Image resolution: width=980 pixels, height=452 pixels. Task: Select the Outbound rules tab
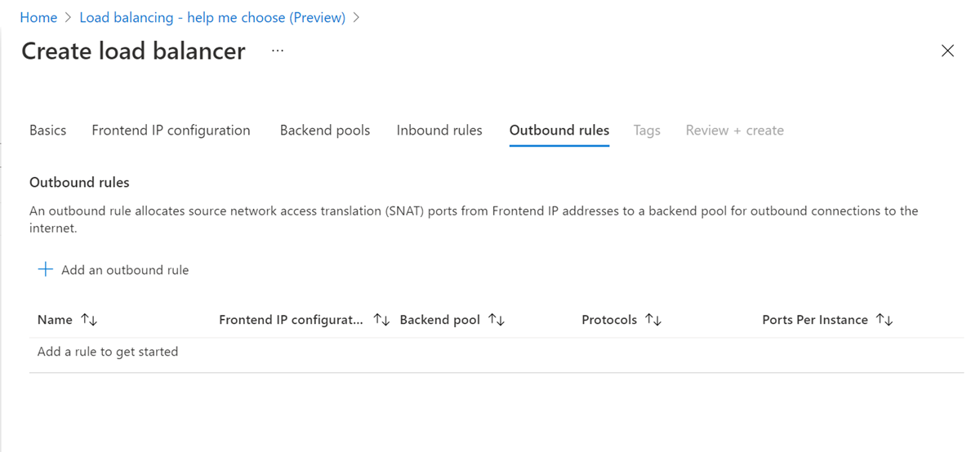click(559, 131)
